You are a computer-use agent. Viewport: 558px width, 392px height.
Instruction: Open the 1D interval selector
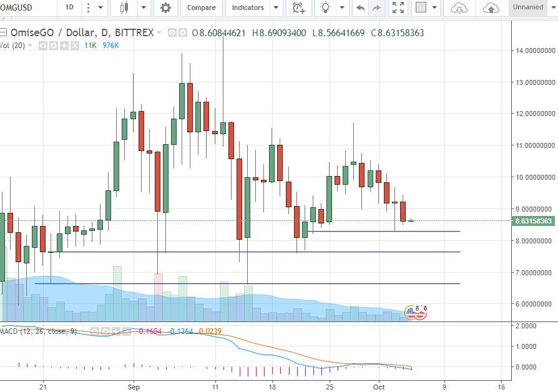click(x=69, y=7)
